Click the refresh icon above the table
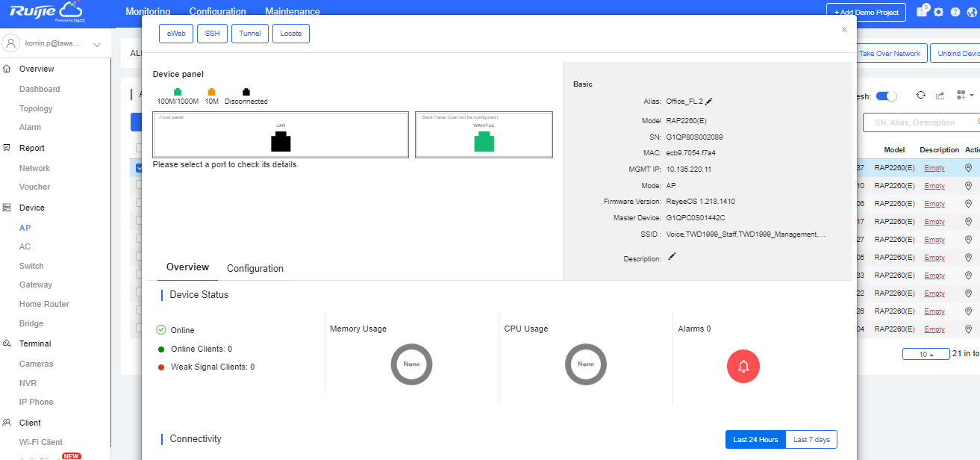Image resolution: width=980 pixels, height=460 pixels. 921,96
